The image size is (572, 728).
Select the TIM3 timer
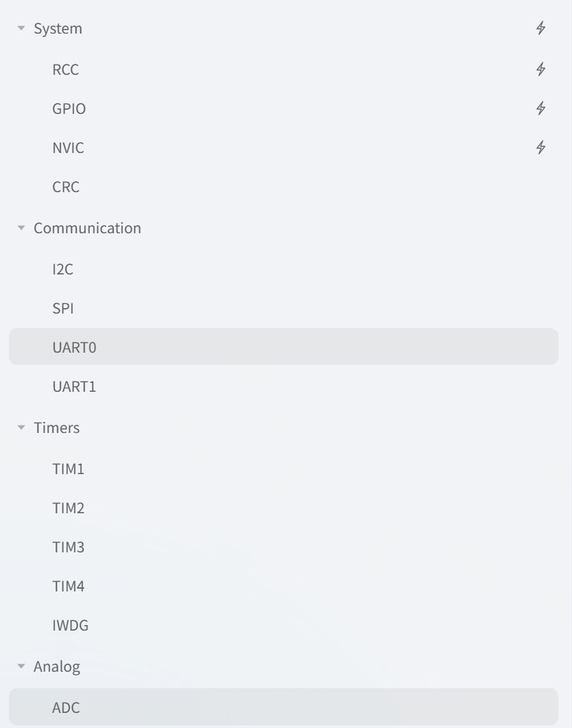pyautogui.click(x=68, y=548)
